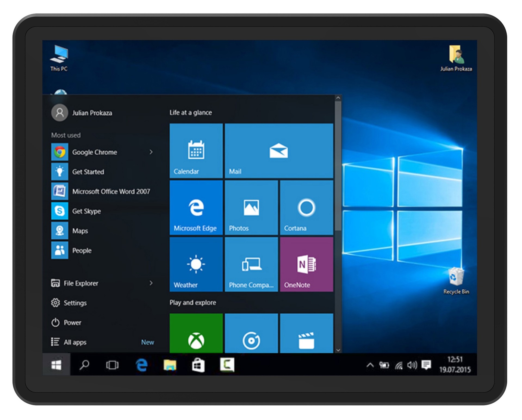
Task: Open the All apps list
Action: (x=75, y=342)
